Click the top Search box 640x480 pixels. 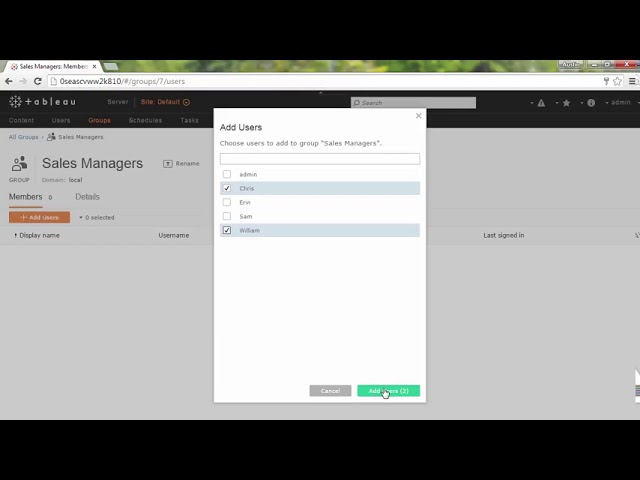[x=413, y=102]
